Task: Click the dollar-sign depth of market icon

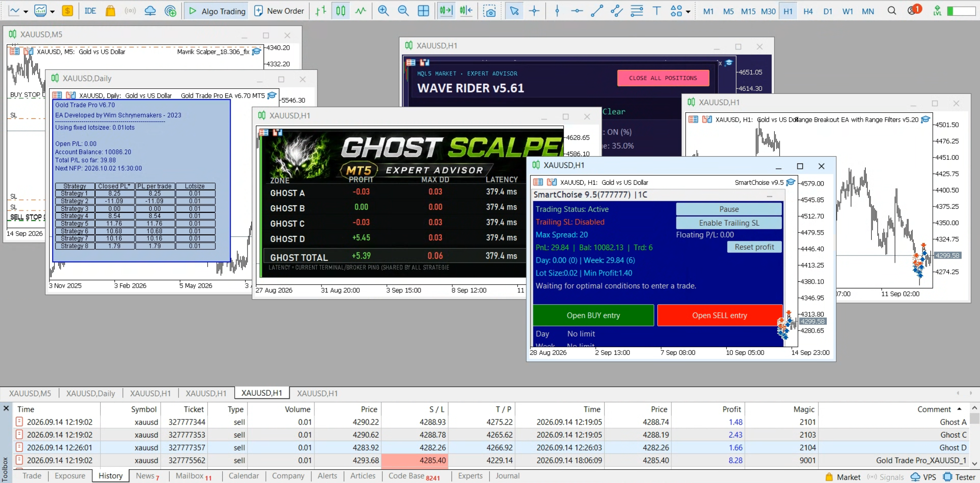Action: coord(68,11)
